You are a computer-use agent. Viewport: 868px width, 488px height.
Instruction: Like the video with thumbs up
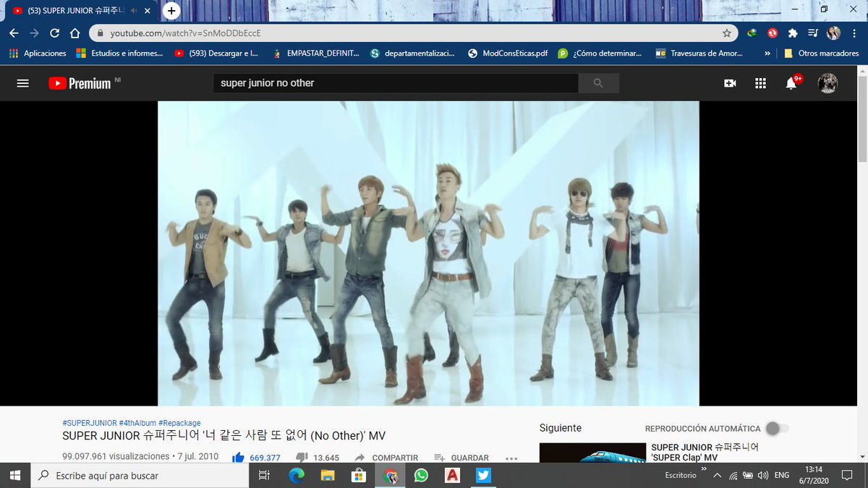pyautogui.click(x=238, y=458)
